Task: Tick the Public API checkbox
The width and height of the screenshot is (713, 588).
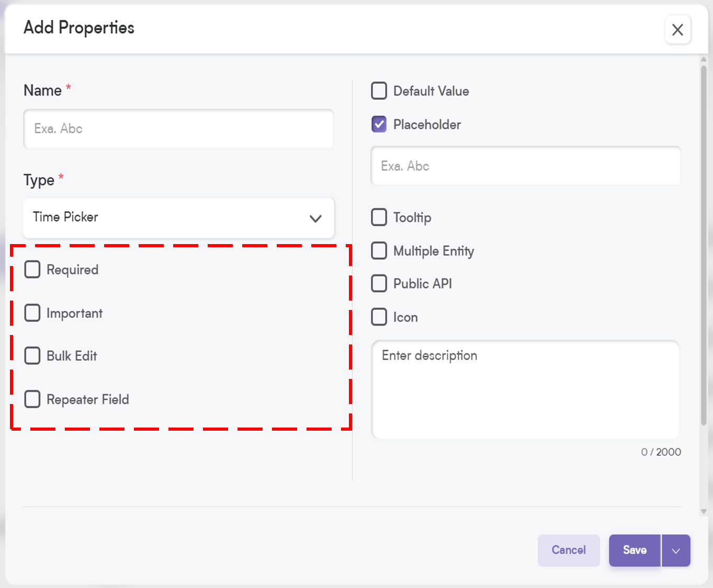Action: (379, 284)
